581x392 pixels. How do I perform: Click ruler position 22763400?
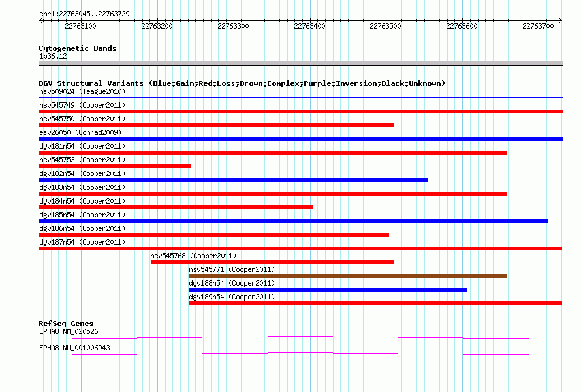[309, 26]
